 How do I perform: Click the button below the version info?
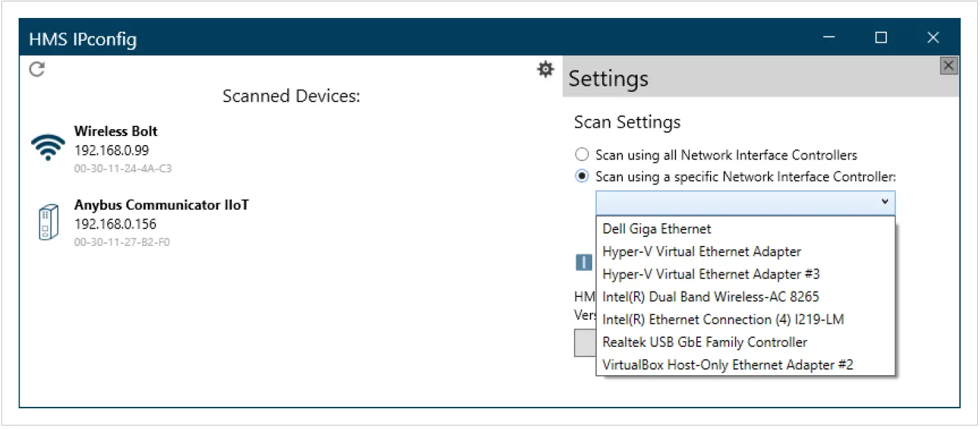[x=584, y=343]
